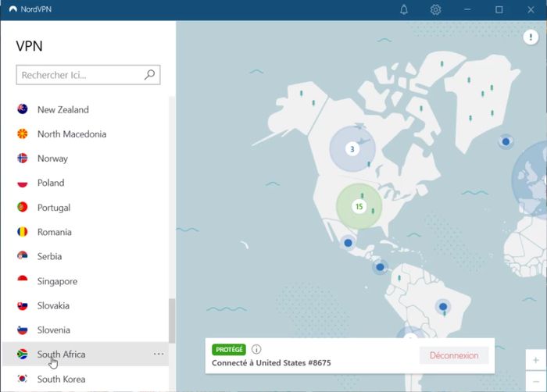This screenshot has height=392, width=547.
Task: Connect to Romania from the list
Action: [x=85, y=232]
